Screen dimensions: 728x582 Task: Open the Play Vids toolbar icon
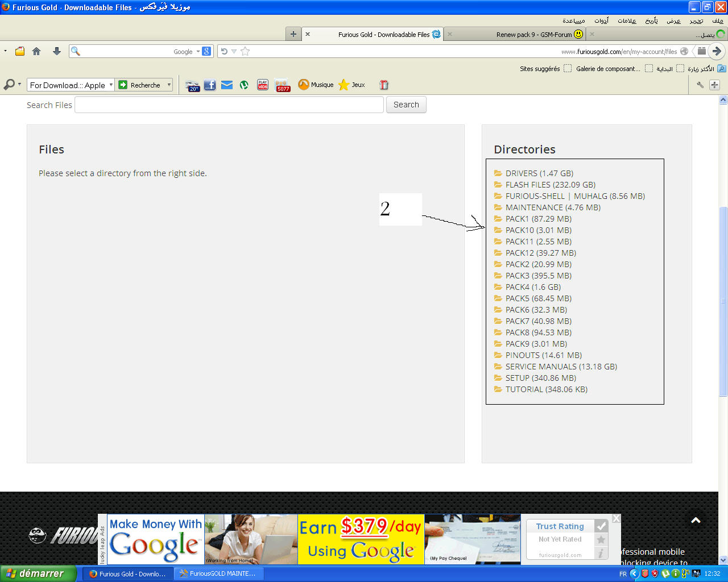click(263, 85)
